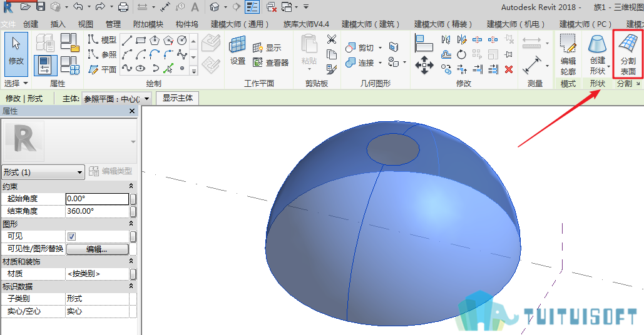
Task: Open the File menu tab
Action: (8, 24)
